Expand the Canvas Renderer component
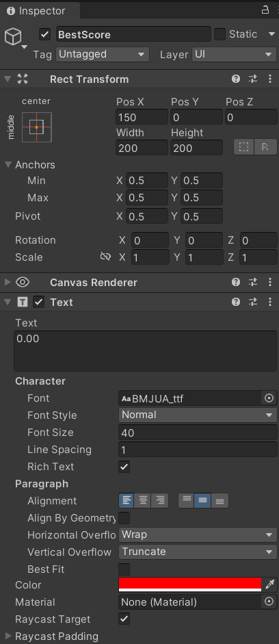Screen dimensions: 279x644 (8, 282)
